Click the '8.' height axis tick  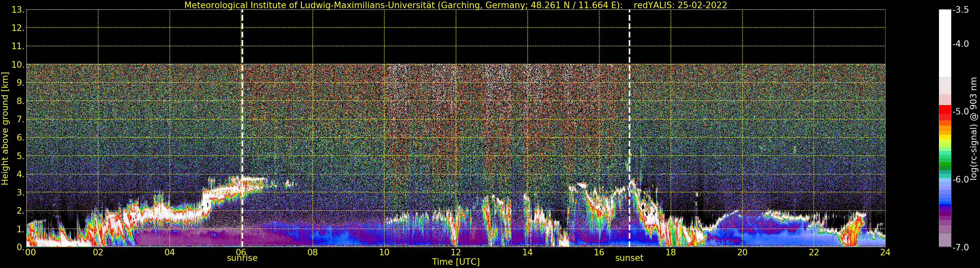point(20,101)
